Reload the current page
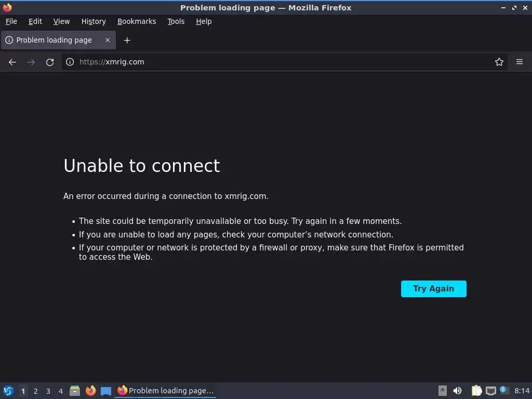This screenshot has height=399, width=532. pos(50,62)
